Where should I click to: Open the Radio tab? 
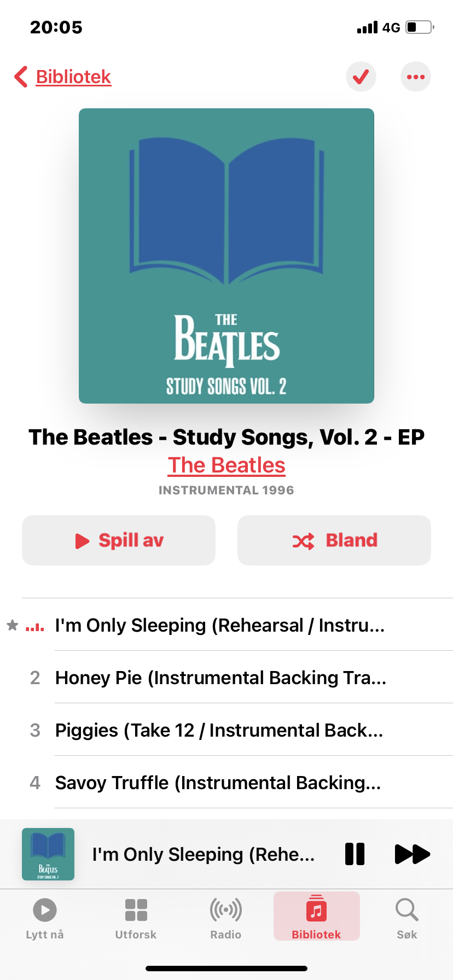coord(226,918)
